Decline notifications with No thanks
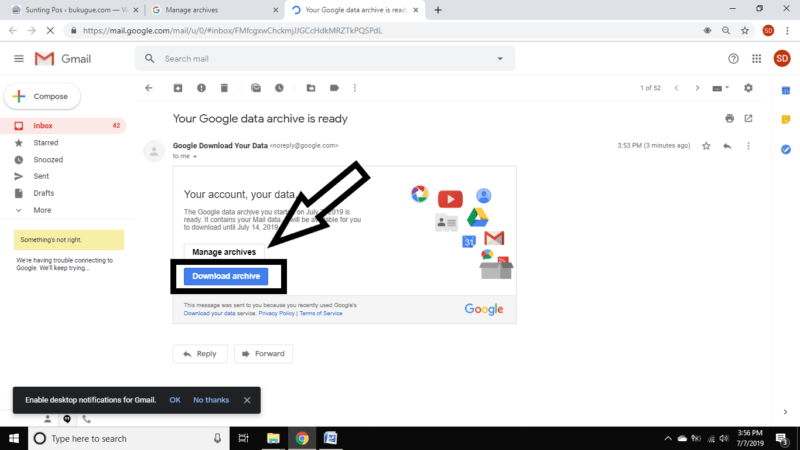The width and height of the screenshot is (800, 450). pos(211,400)
